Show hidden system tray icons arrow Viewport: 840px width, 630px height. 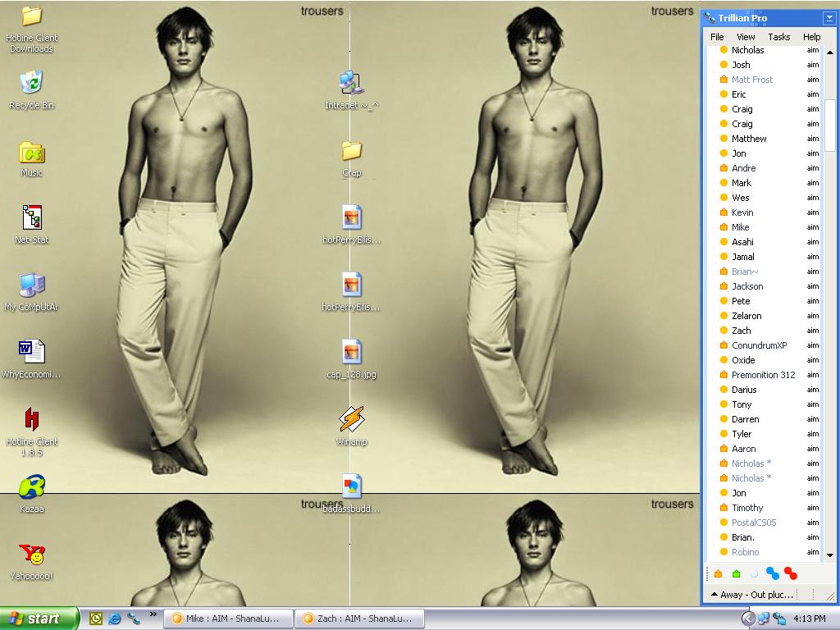pyautogui.click(x=748, y=619)
